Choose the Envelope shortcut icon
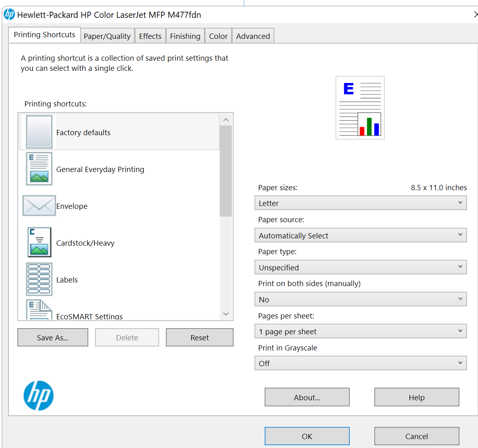 tap(39, 206)
